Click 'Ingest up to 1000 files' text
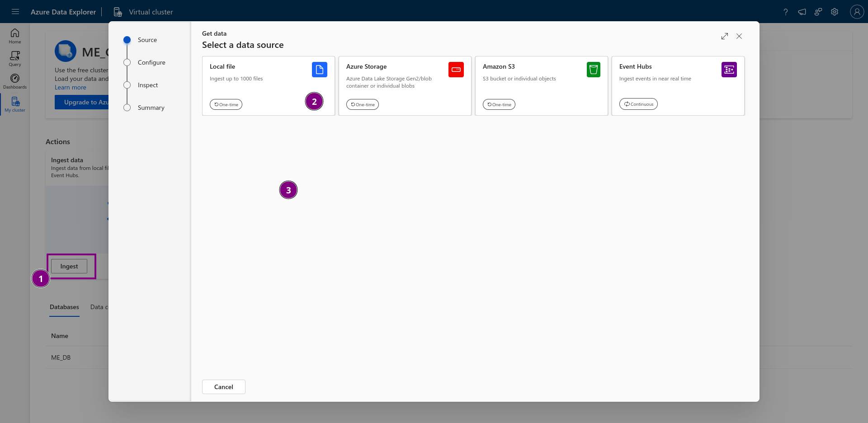Viewport: 868px width, 423px height. [x=236, y=79]
